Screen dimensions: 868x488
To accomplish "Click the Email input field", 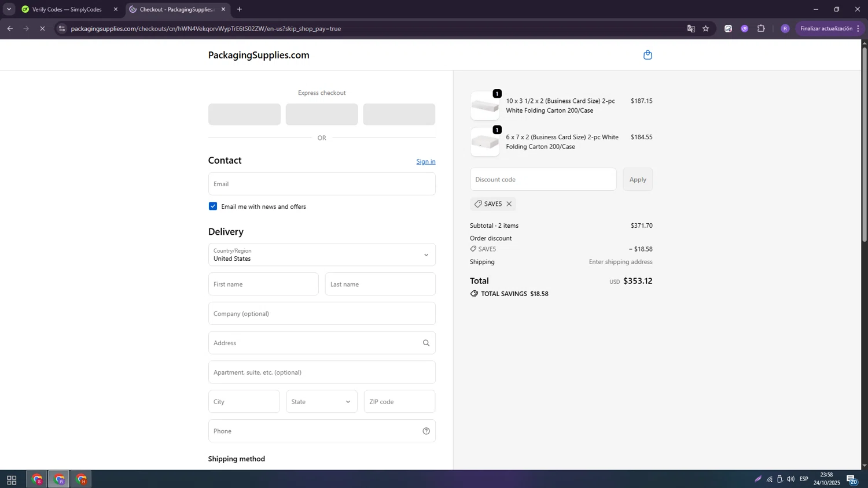I will tap(322, 184).
